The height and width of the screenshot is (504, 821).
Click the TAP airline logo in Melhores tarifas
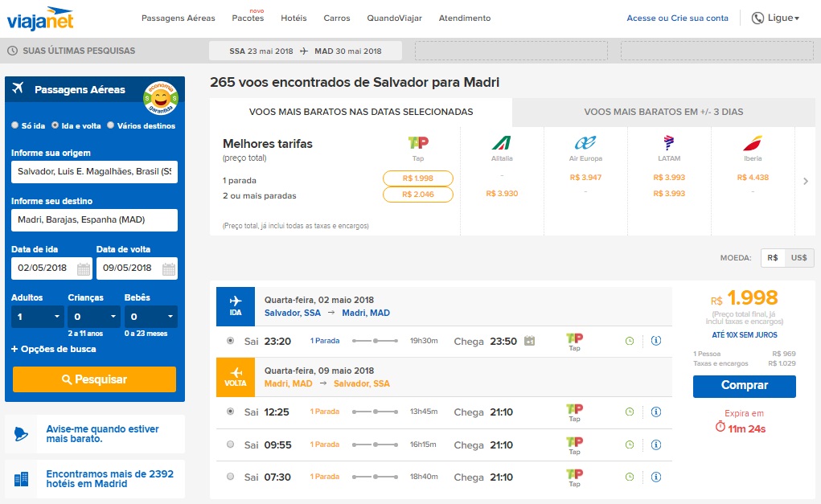[x=418, y=142]
